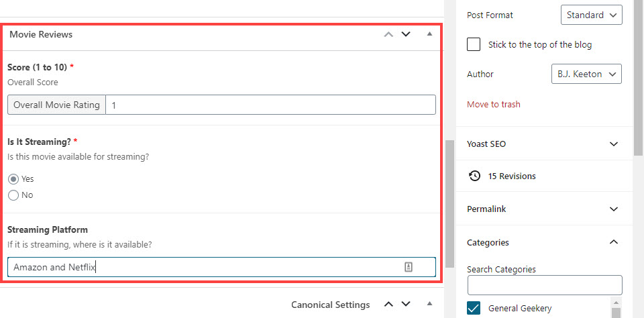Select No for Is It Streaming
The width and height of the screenshot is (644, 318).
[x=13, y=195]
